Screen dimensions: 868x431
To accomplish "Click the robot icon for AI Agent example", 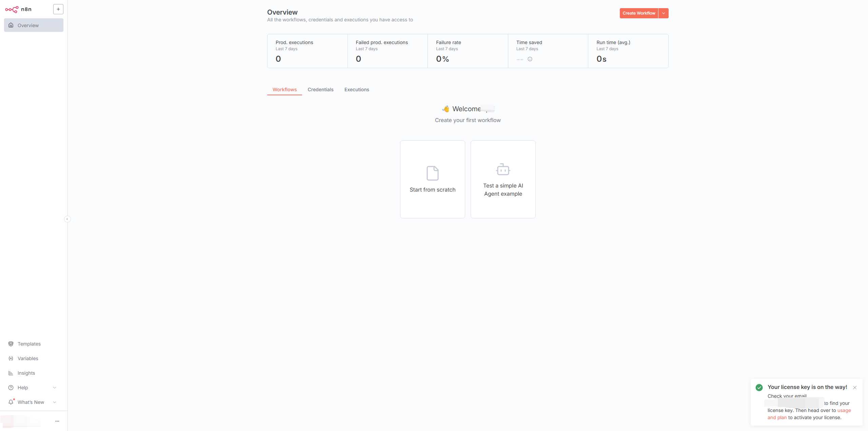I will [503, 169].
